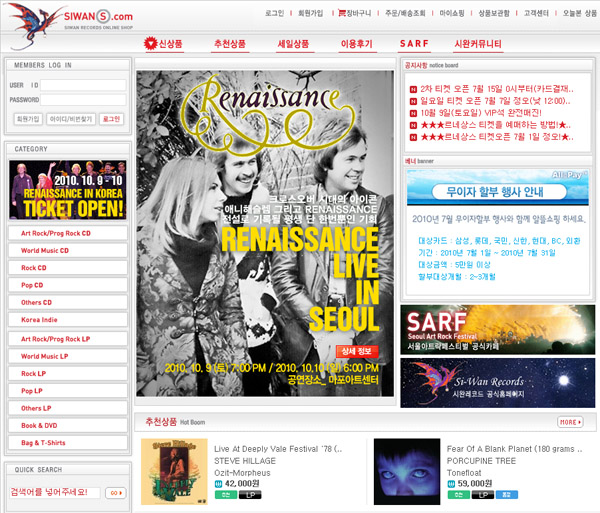The width and height of the screenshot is (600, 513).
Task: Open ★★★르네상스 티켓오픈 7월 1일 notice
Action: (x=496, y=137)
